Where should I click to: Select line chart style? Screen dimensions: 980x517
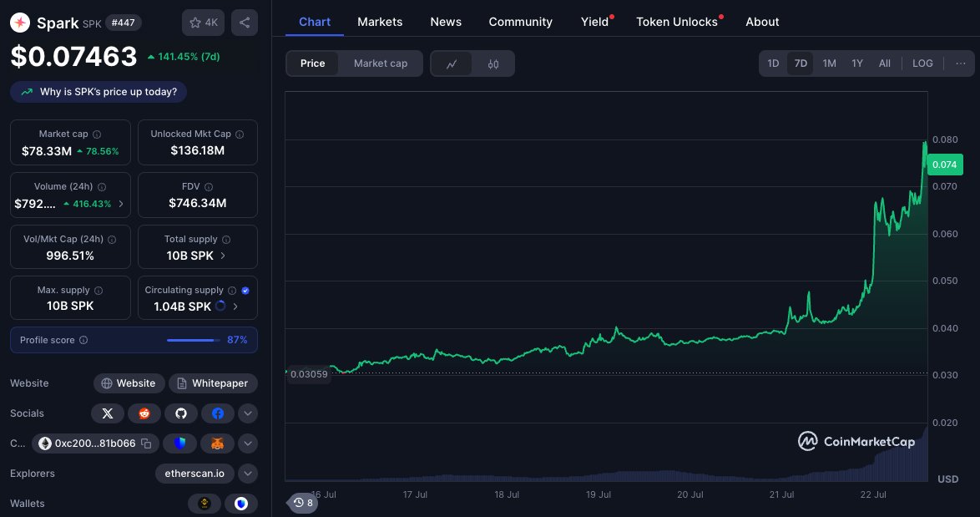tap(452, 63)
